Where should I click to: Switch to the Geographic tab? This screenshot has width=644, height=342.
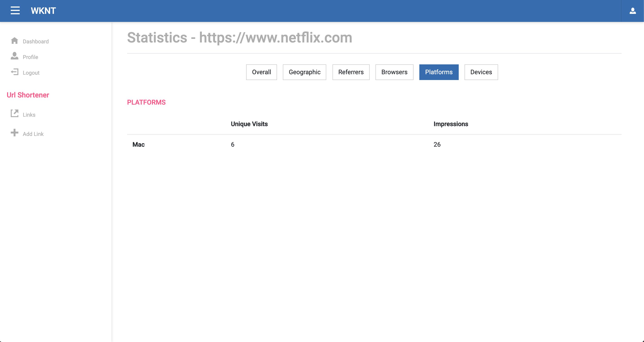[304, 72]
